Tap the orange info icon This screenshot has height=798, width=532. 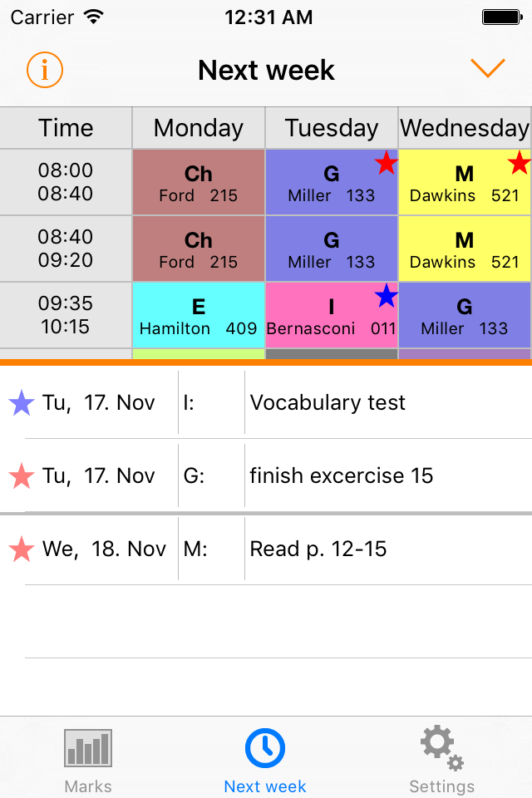tap(45, 70)
